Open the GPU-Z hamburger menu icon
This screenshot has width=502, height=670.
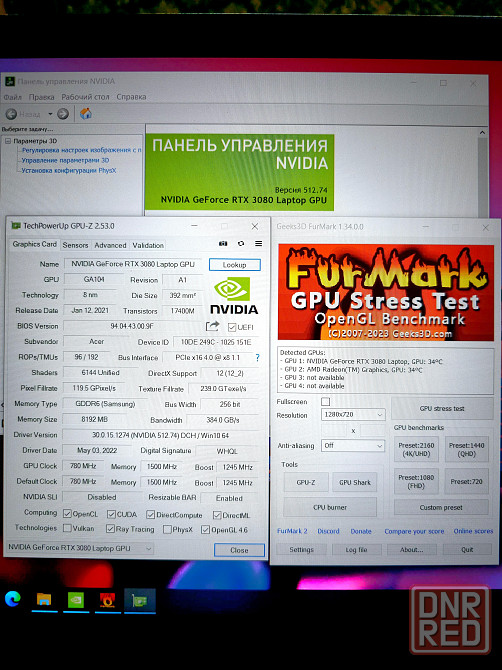coord(258,244)
